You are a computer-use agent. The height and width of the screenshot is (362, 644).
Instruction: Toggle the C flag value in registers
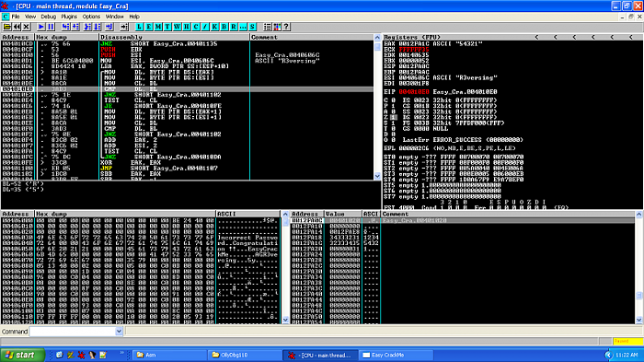[394, 100]
